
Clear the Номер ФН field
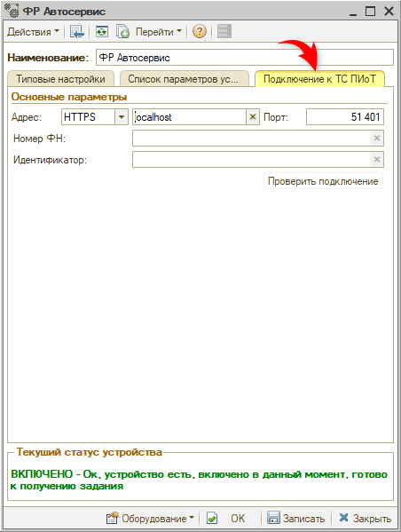pyautogui.click(x=376, y=139)
